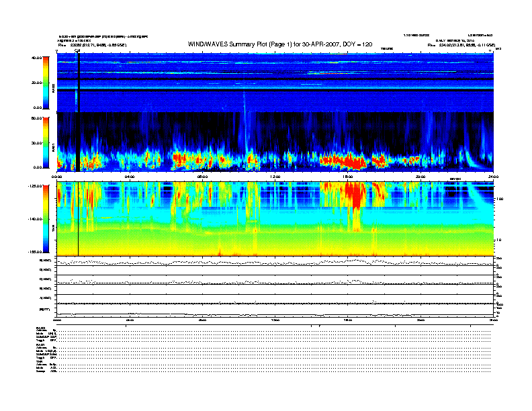Image resolution: width=532 pixels, height=411 pixels.
Task: Click the 20.00 label on RAD2 scale
Action: (36, 83)
